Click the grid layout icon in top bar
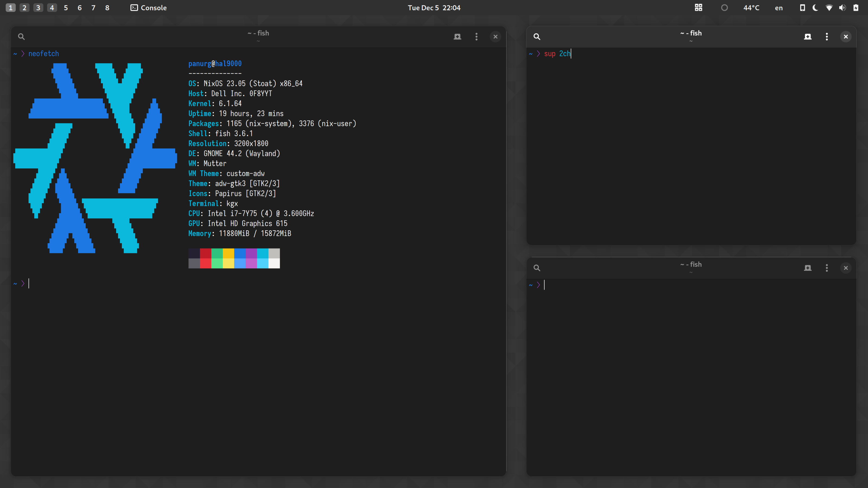 pos(698,8)
